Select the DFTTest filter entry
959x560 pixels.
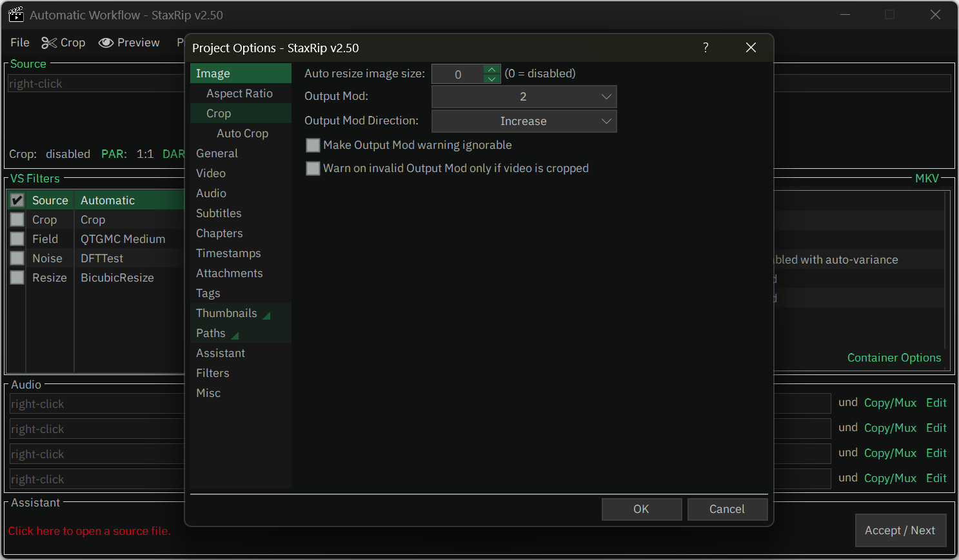tap(102, 258)
